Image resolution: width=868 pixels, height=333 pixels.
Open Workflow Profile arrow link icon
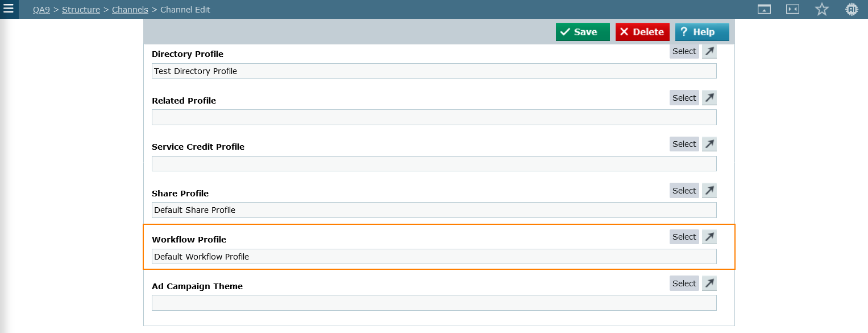[709, 237]
